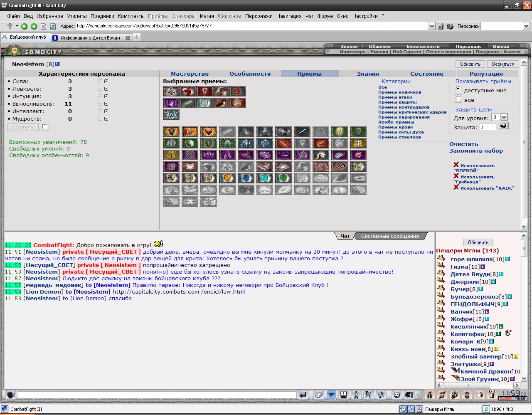This screenshot has width=532, height=415.
Task: Toggle chat sound speaker icon
Action: (x=381, y=395)
